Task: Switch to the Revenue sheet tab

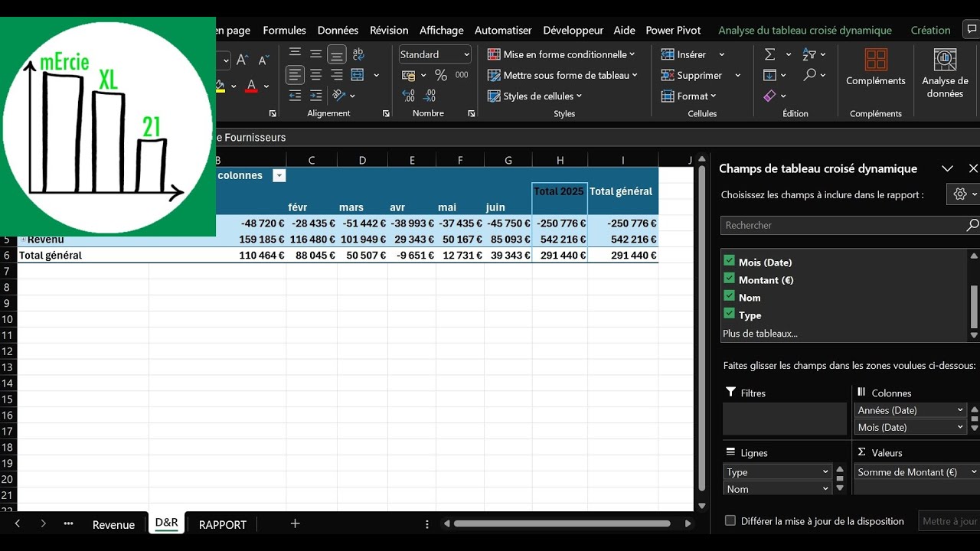Action: click(113, 524)
